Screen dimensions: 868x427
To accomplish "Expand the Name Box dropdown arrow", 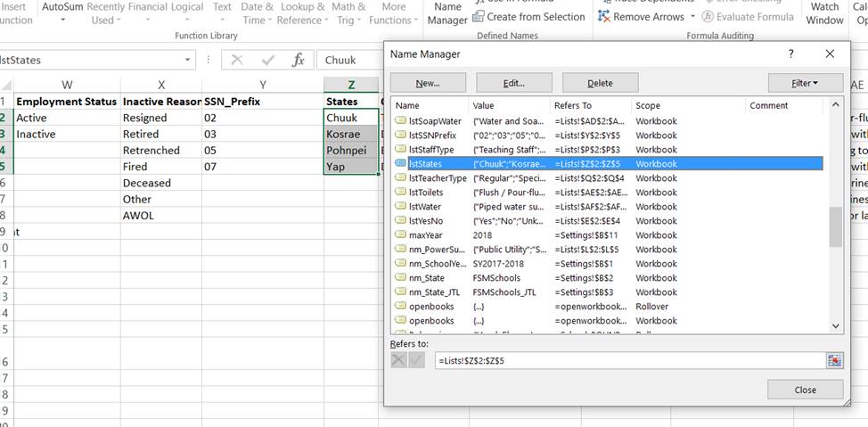I will tap(188, 60).
